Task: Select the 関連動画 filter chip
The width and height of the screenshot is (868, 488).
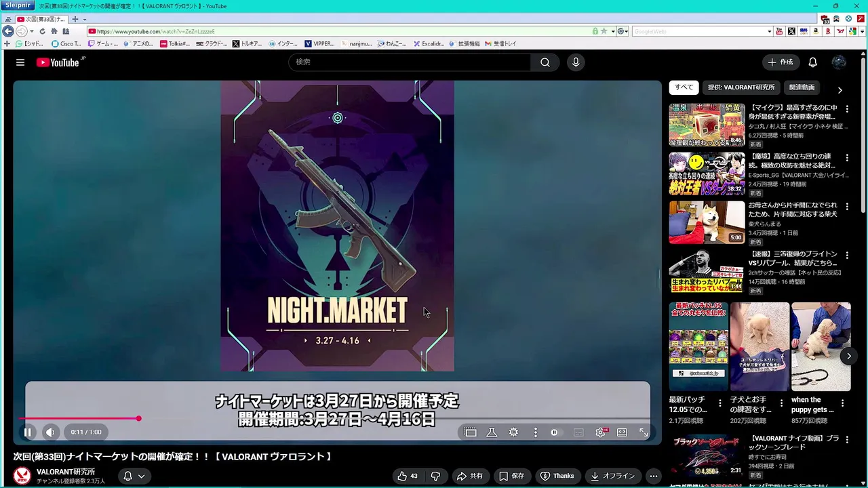Action: [802, 87]
